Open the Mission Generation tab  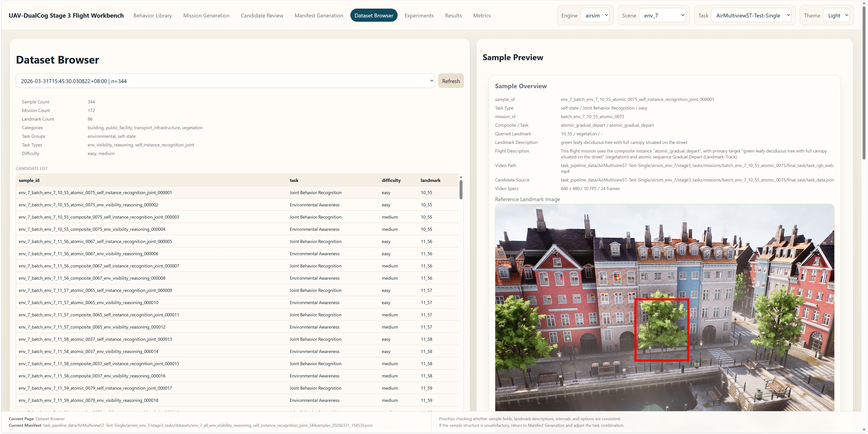point(206,15)
